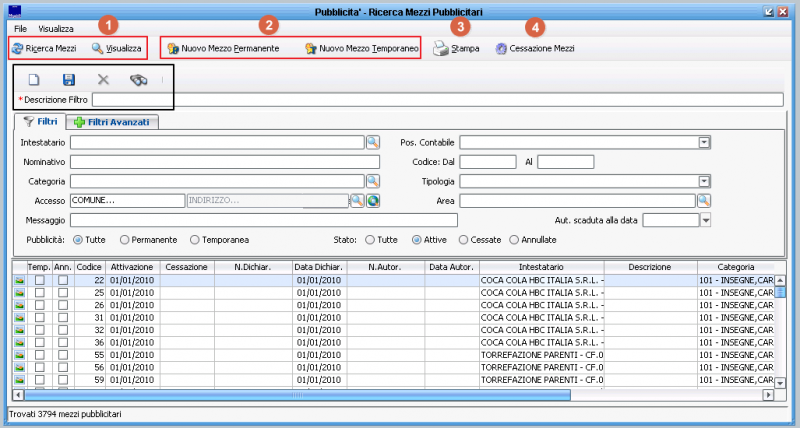800x428 pixels.
Task: Click the Cessazione Mezzi button
Action: click(x=534, y=48)
